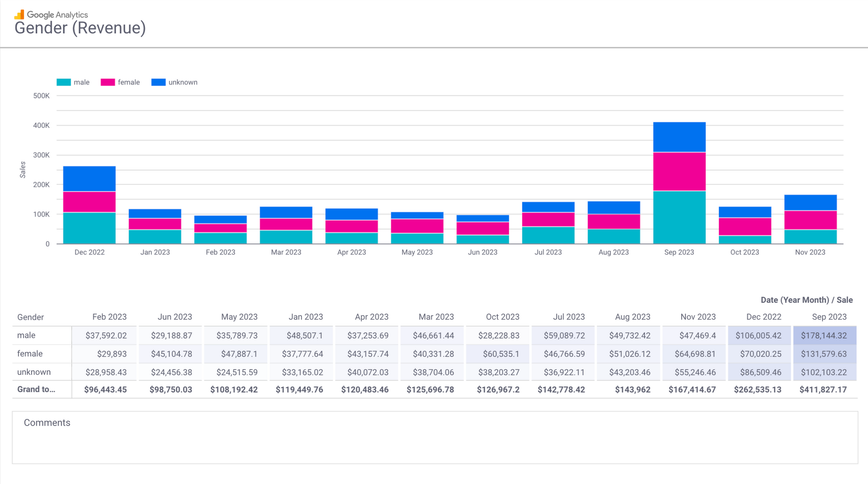The image size is (868, 484).
Task: Sort by Sep 2023 column header
Action: point(829,317)
